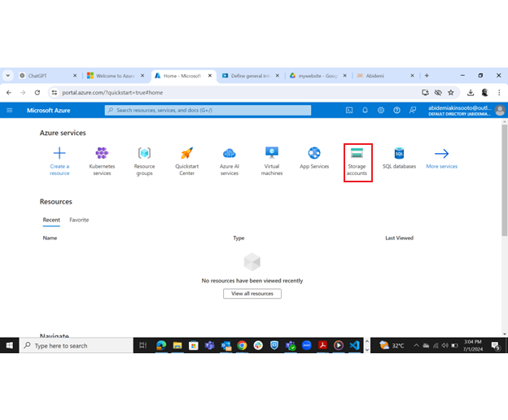Viewport: 508px width, 420px height.
Task: Switch to the Recent resources tab
Action: [51, 220]
